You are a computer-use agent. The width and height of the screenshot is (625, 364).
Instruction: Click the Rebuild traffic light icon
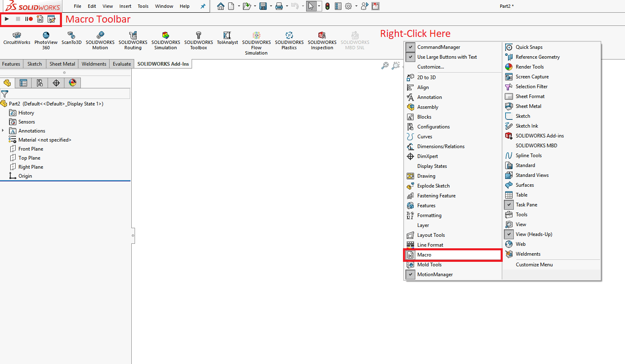point(327,6)
